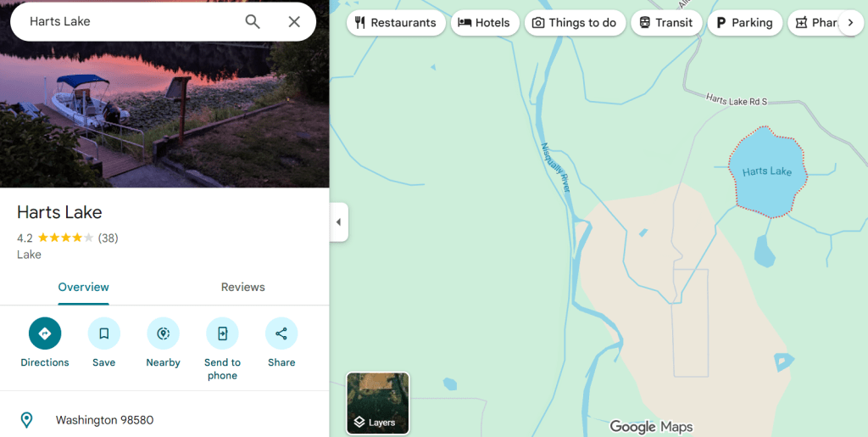Save Harts Lake to a list
868x437 pixels.
pos(104,333)
